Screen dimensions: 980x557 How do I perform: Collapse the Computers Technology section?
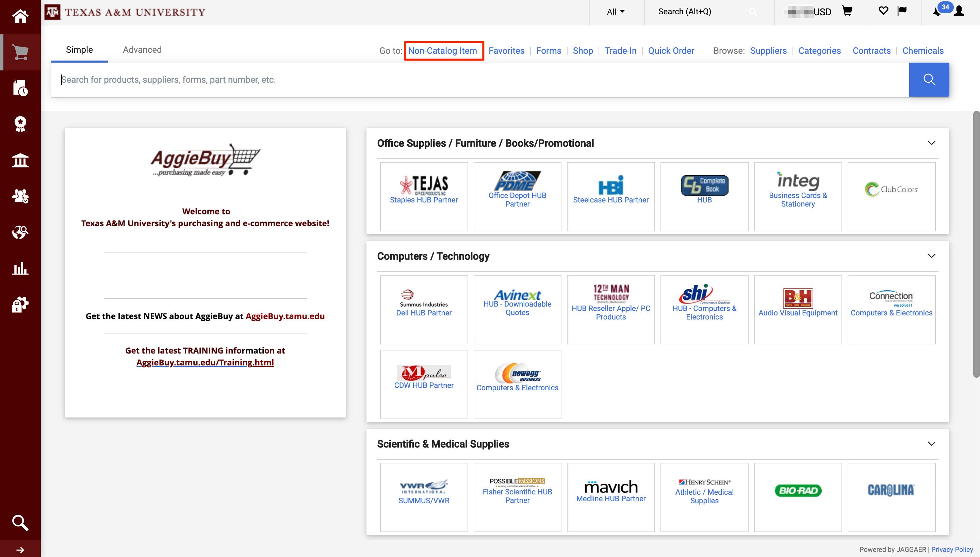932,256
